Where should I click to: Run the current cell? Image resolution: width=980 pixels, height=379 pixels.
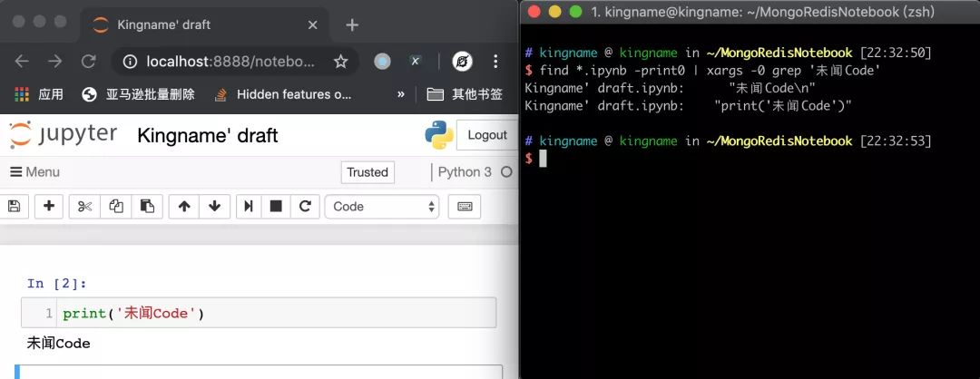click(x=247, y=207)
